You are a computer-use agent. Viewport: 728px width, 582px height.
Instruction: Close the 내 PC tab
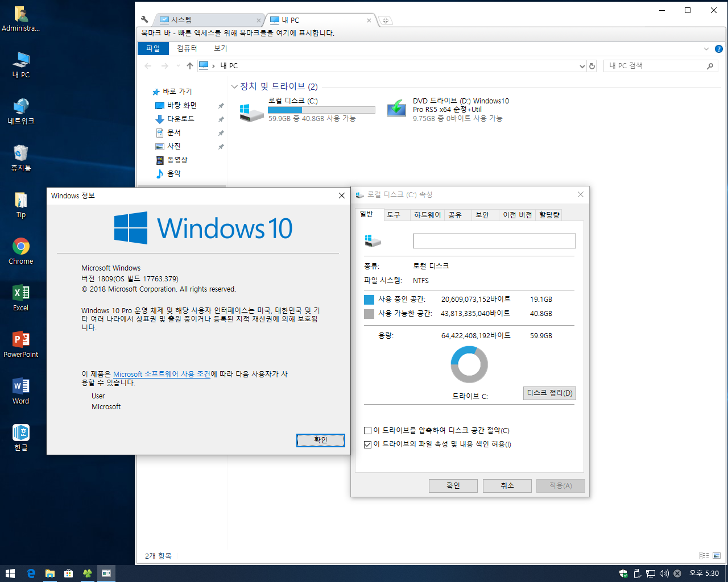point(369,20)
